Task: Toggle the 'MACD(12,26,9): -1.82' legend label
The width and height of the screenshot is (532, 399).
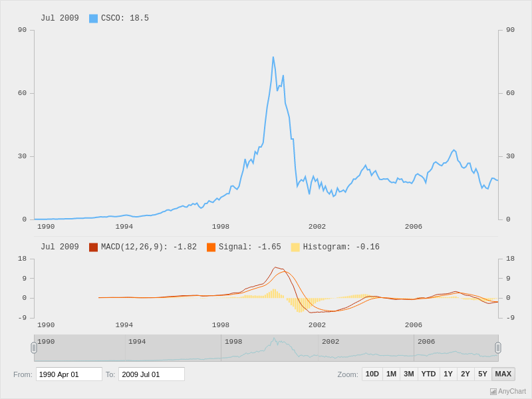Action: coord(149,247)
